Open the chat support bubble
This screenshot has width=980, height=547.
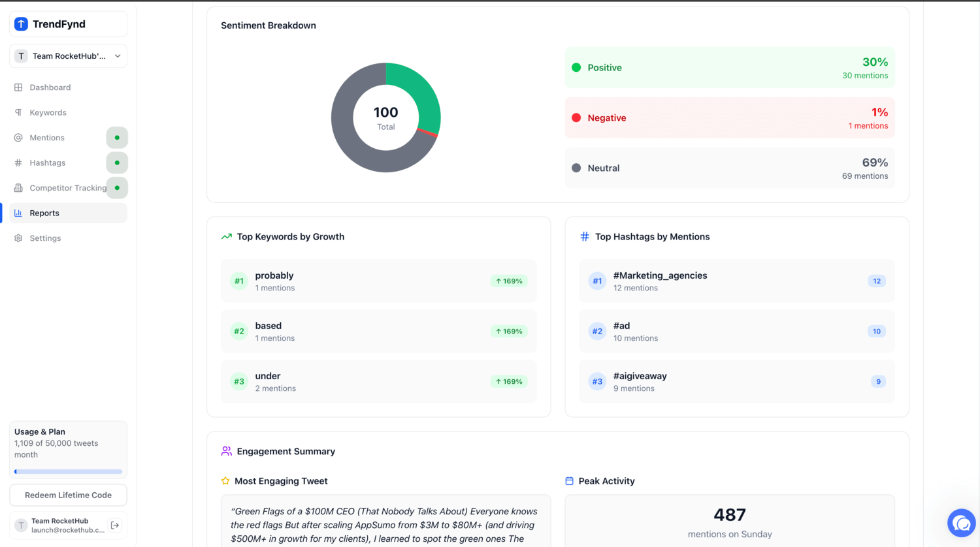962,523
